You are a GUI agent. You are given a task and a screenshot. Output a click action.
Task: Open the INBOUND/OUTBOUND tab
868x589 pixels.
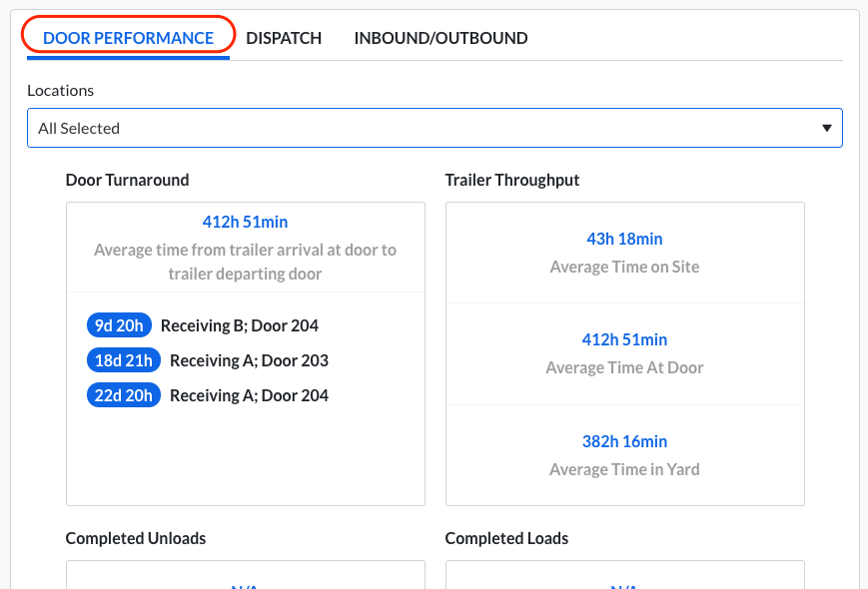[x=440, y=38]
